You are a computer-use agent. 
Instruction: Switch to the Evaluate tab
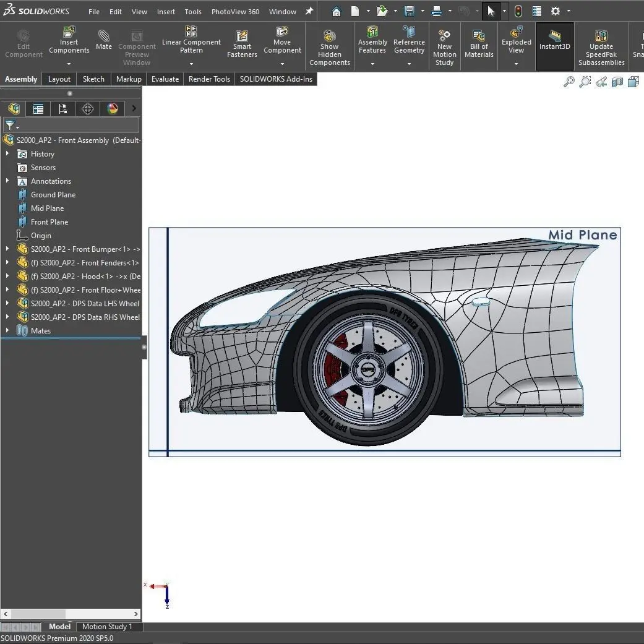coord(165,79)
